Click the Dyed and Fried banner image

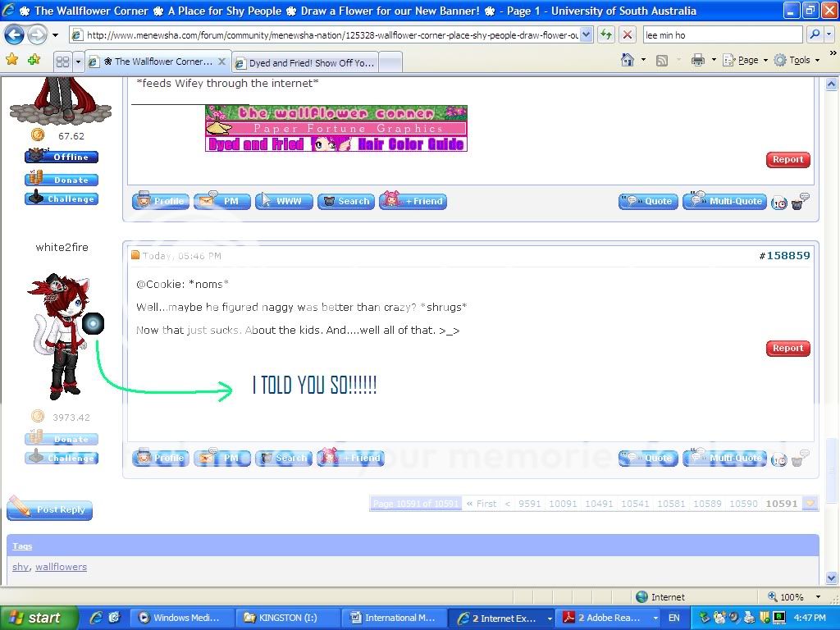click(255, 144)
